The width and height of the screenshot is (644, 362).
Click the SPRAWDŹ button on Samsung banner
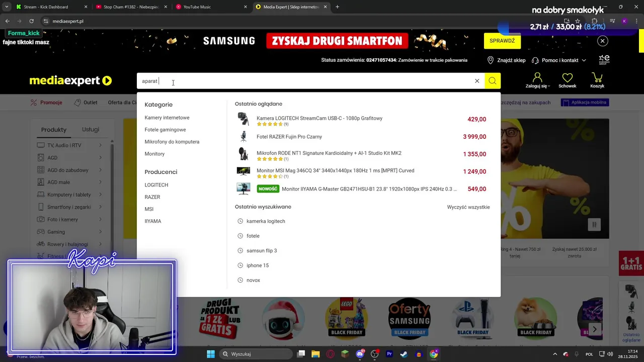tap(502, 41)
